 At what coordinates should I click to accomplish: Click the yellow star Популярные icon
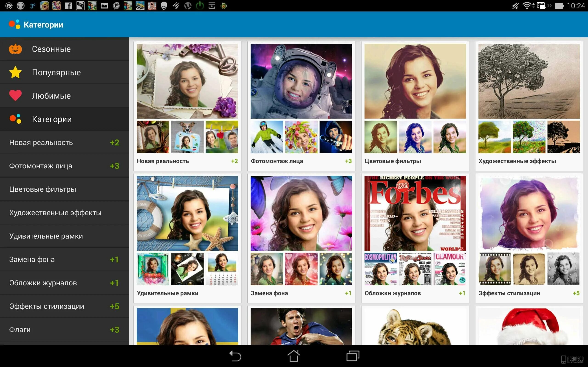tap(15, 72)
